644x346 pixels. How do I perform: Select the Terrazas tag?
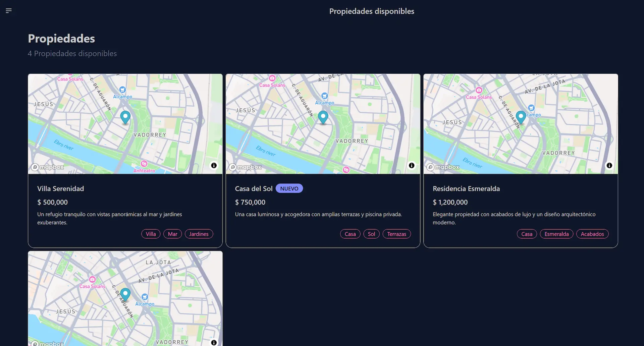(x=397, y=234)
